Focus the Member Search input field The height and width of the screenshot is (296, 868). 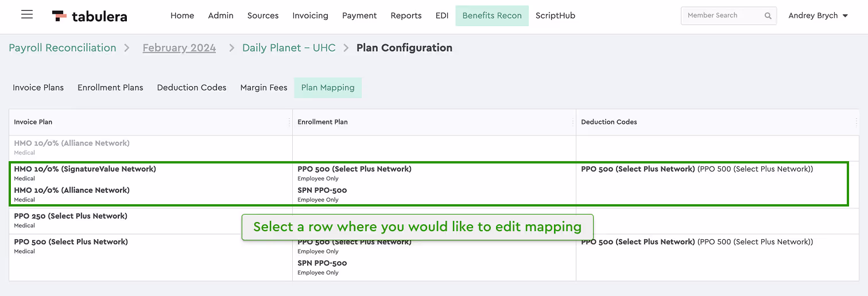tap(722, 15)
